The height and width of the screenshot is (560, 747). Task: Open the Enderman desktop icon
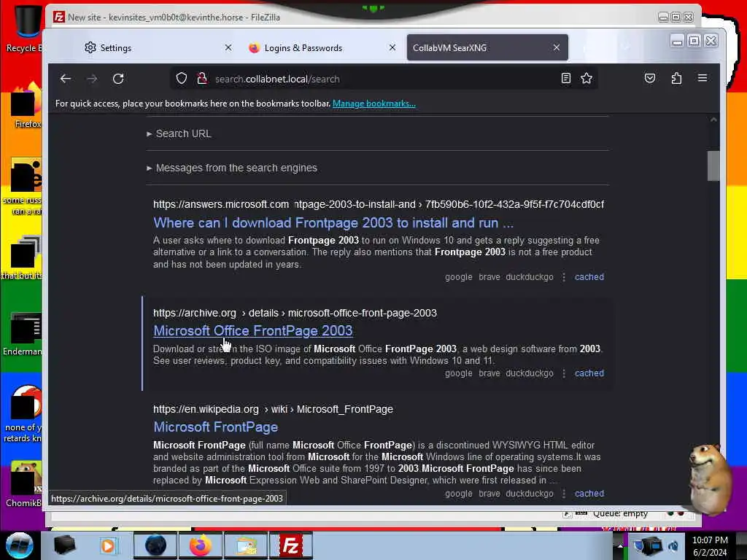[23, 334]
